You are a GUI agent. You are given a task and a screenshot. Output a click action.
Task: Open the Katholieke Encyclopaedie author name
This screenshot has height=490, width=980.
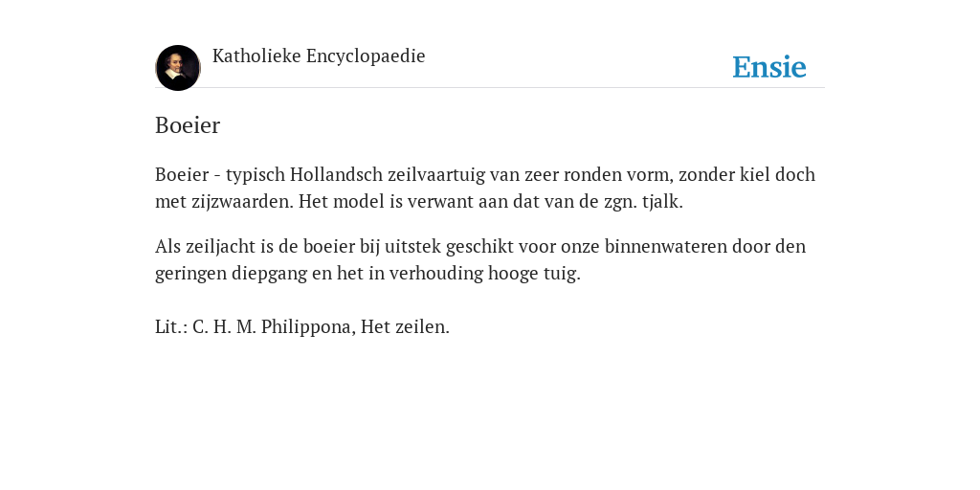(319, 56)
